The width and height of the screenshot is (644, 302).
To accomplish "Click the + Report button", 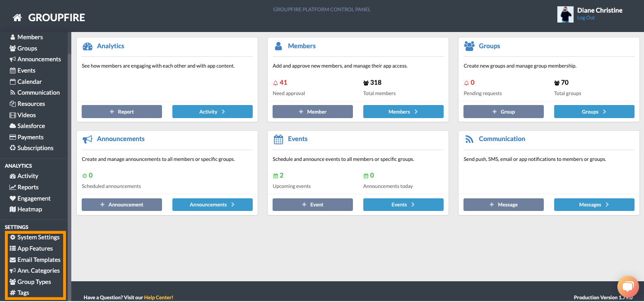I will [122, 112].
